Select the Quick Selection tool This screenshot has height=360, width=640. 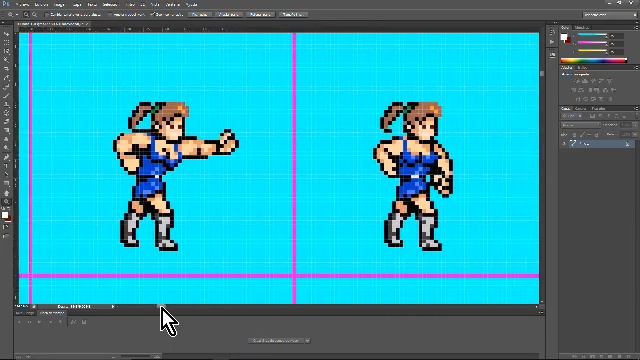(6, 60)
